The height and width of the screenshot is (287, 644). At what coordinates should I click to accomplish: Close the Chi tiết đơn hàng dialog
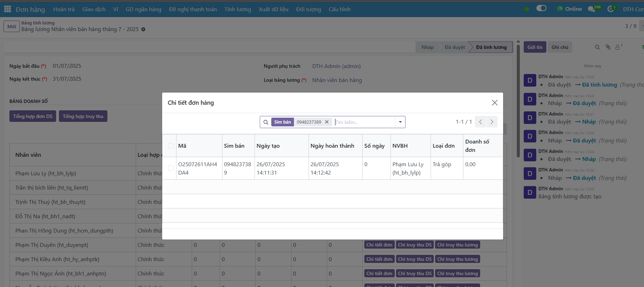pyautogui.click(x=494, y=103)
